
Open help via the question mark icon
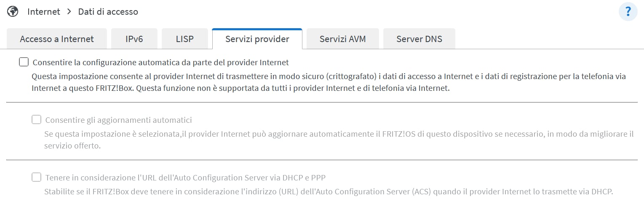tap(628, 11)
